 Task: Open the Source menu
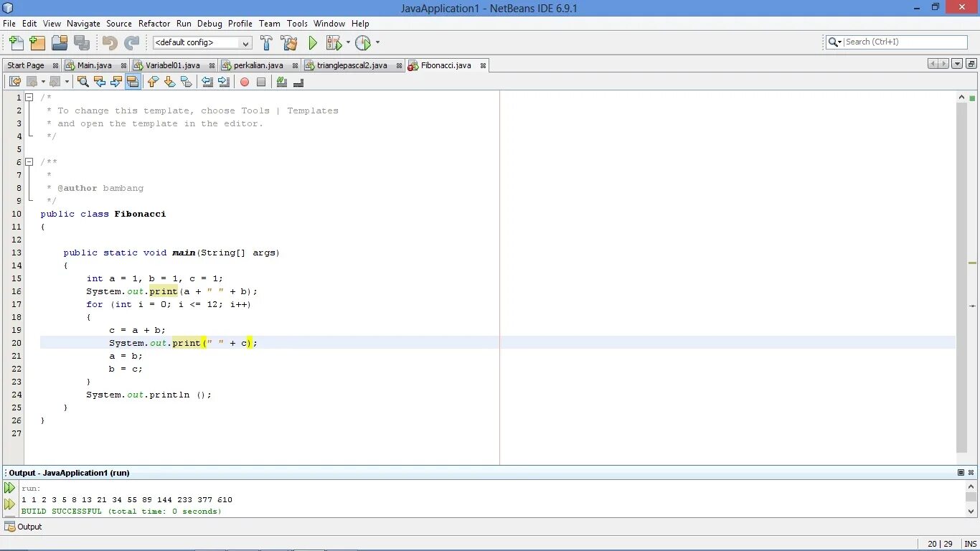tap(119, 23)
